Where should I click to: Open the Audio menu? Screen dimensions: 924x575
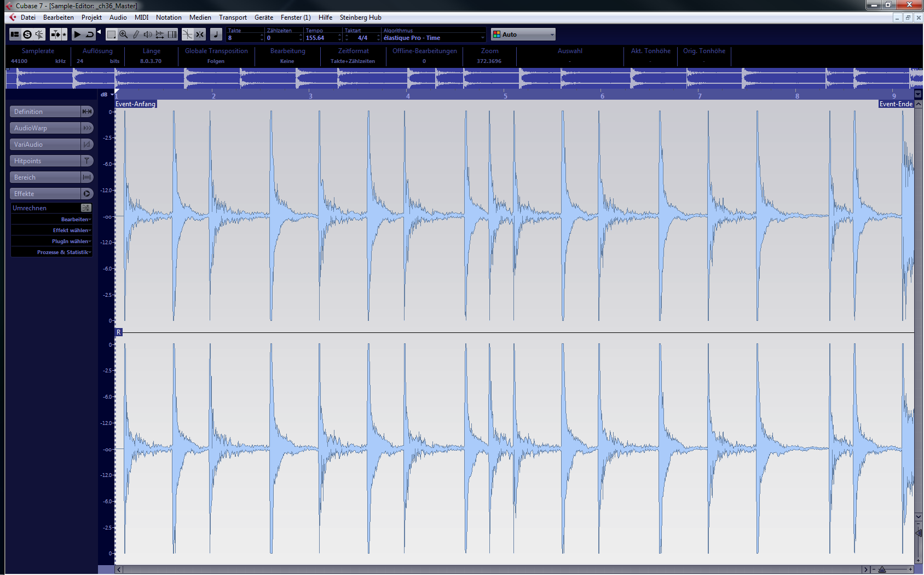click(118, 18)
